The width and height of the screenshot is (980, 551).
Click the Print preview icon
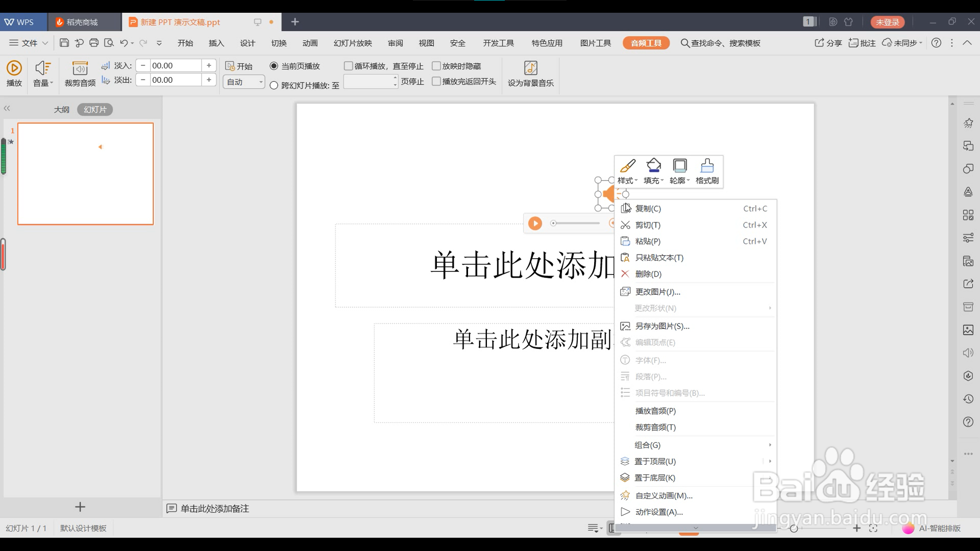pos(109,43)
